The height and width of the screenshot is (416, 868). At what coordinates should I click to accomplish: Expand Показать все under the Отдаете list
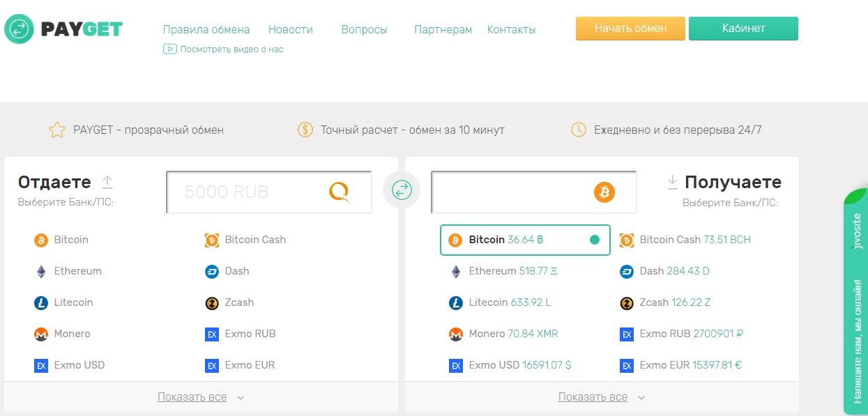click(200, 397)
